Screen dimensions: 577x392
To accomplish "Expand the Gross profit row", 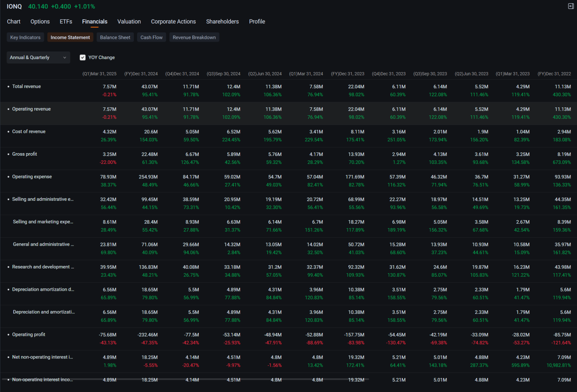I will (x=25, y=154).
